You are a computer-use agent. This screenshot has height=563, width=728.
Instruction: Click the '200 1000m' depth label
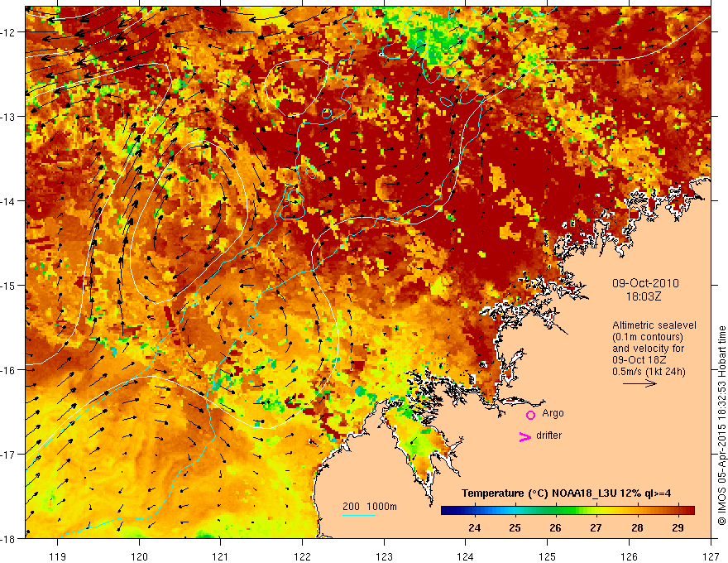point(370,507)
